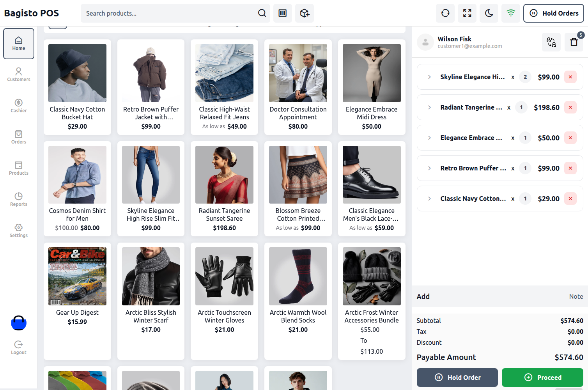Select Classic High-Waist Relaxed Fit Jeans
The width and height of the screenshot is (588, 390).
(224, 87)
